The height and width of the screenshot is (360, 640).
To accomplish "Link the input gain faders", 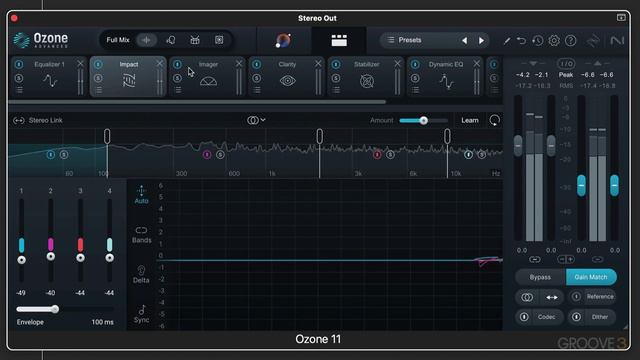I will (535, 259).
